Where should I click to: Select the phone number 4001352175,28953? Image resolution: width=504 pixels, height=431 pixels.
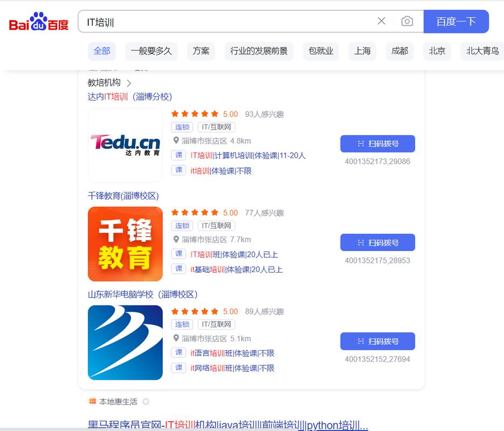(377, 260)
